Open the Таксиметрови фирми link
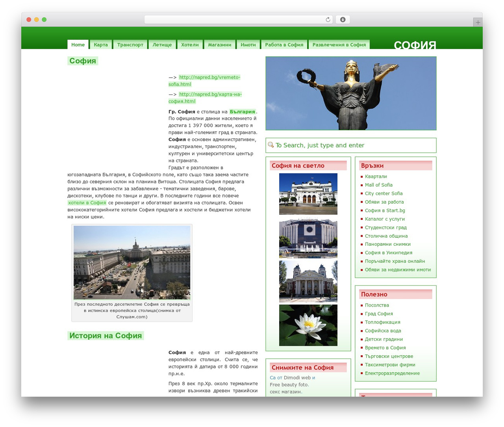Viewport: 504px width, 427px height. [x=390, y=365]
